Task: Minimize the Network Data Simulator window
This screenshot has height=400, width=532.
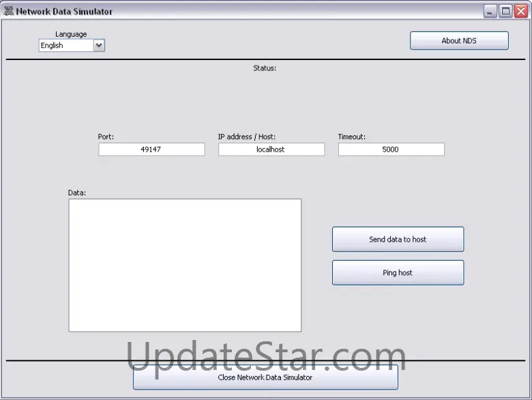Action: tap(490, 11)
